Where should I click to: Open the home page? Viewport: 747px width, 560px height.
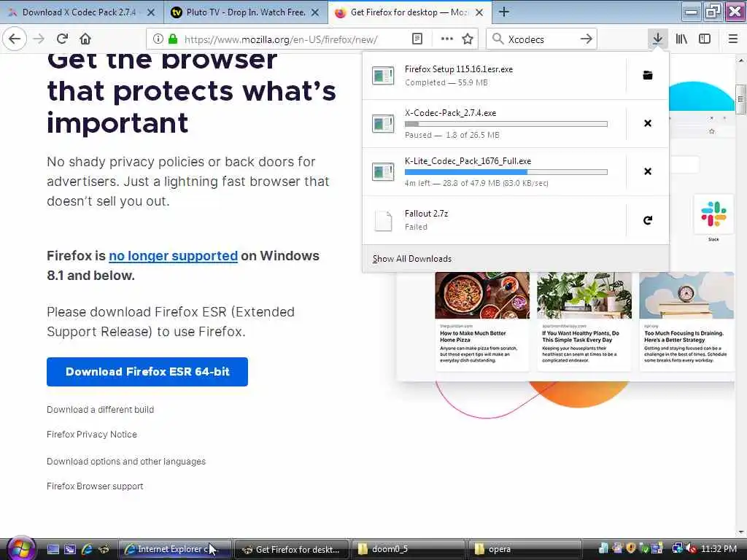[85, 39]
